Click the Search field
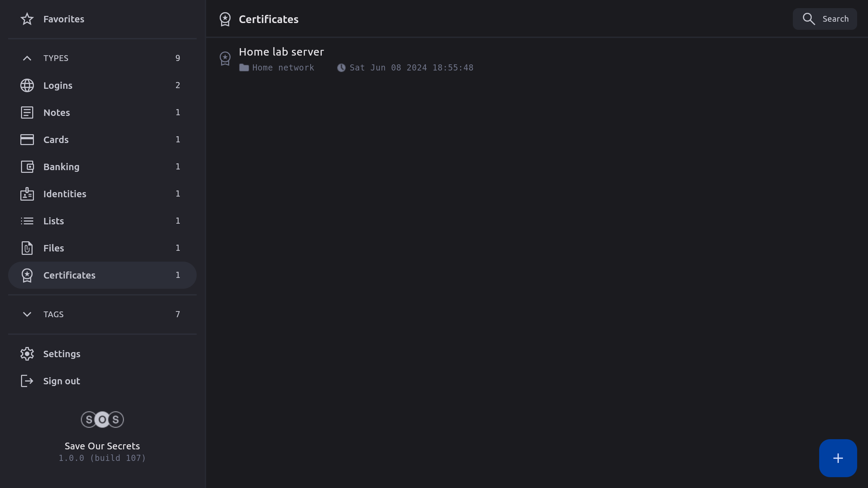This screenshot has height=488, width=868. coord(825,19)
